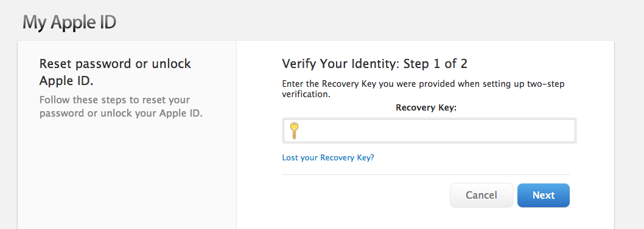Click the My Apple ID page title
Screen dimensions: 644x229
pos(69,22)
